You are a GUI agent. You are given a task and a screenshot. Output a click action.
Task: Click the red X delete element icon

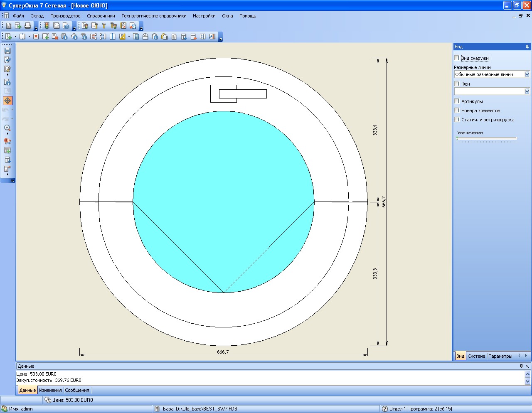[36, 37]
